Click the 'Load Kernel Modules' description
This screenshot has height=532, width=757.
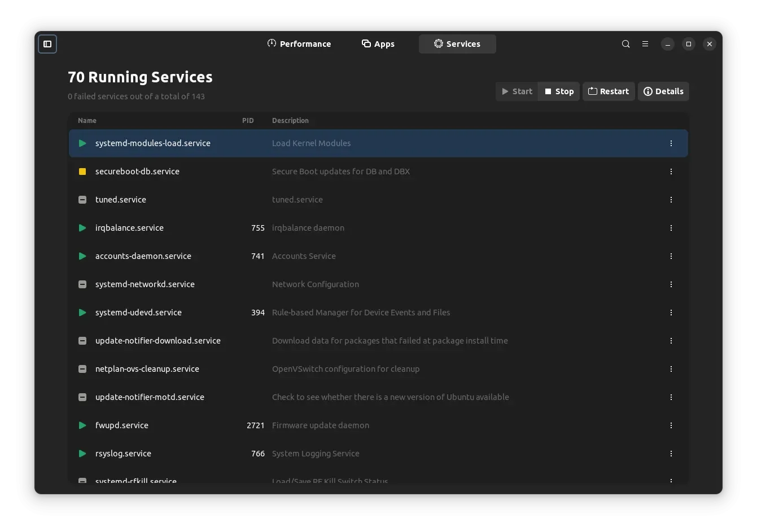click(x=312, y=143)
